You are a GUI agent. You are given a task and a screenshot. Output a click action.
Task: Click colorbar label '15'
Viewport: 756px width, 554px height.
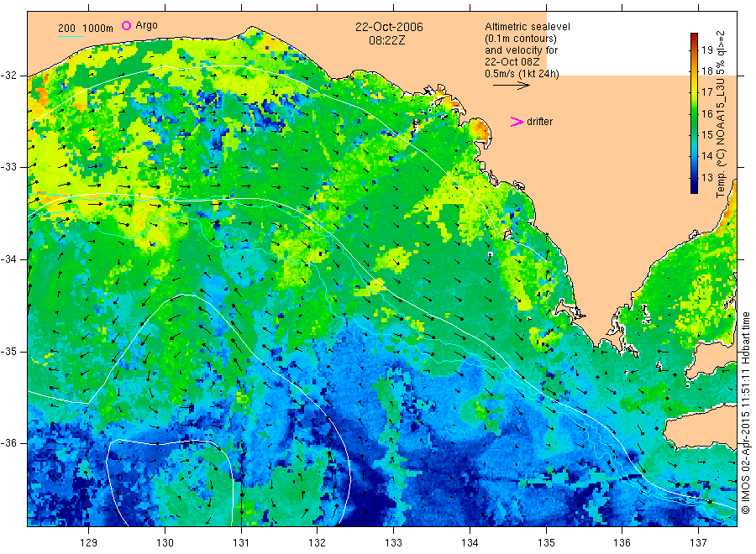pyautogui.click(x=706, y=134)
